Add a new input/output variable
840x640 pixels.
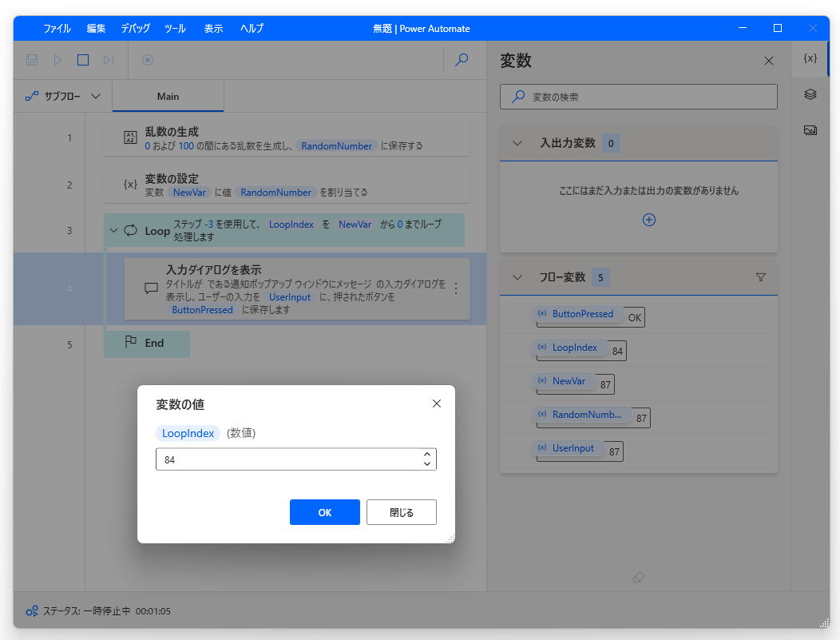[x=649, y=219]
